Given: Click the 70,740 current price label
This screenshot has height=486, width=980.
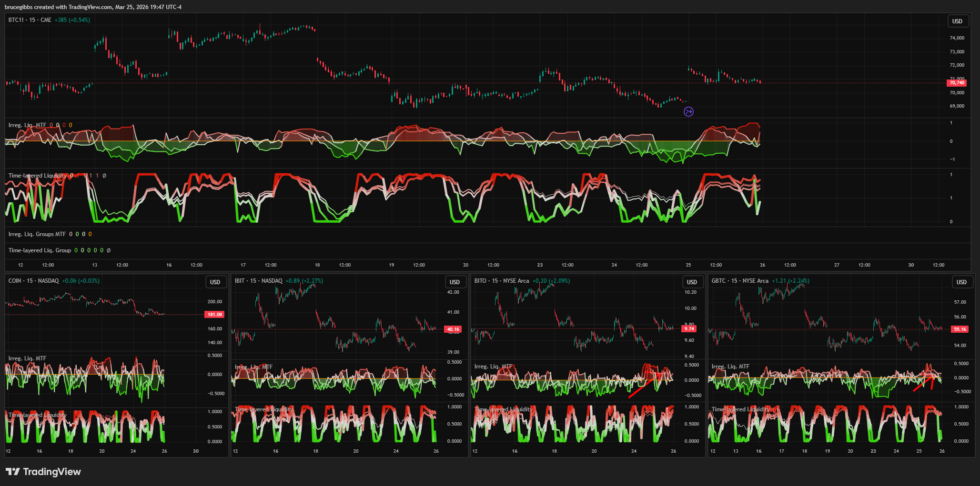Looking at the screenshot, I should (x=957, y=83).
